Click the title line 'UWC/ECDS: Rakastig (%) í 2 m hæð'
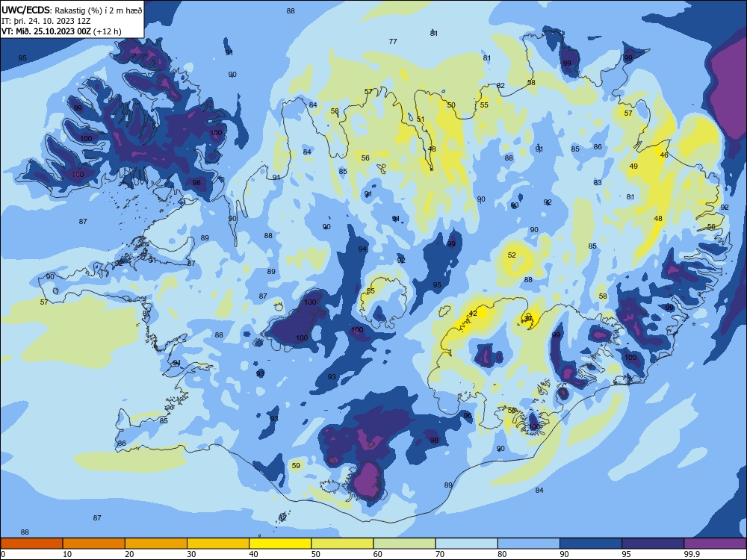Image resolution: width=747 pixels, height=560 pixels. (72, 10)
